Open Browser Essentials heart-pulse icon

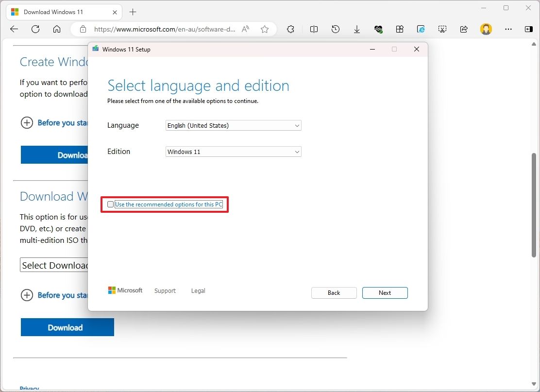pyautogui.click(x=378, y=29)
